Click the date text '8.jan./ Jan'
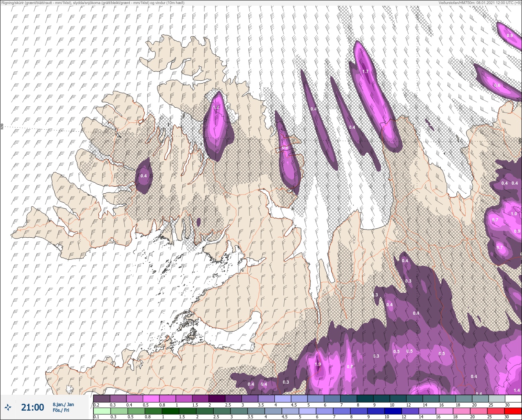The height and width of the screenshot is (420, 522). (63, 405)
